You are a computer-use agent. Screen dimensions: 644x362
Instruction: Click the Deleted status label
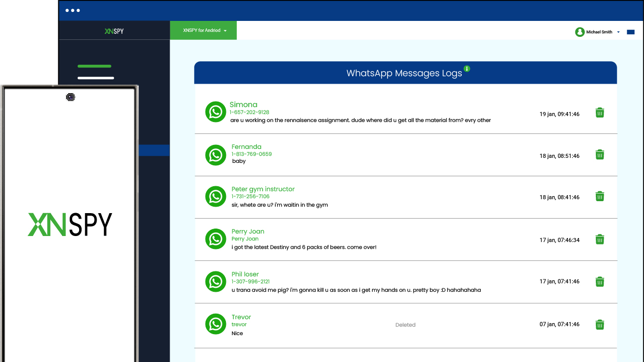(405, 325)
